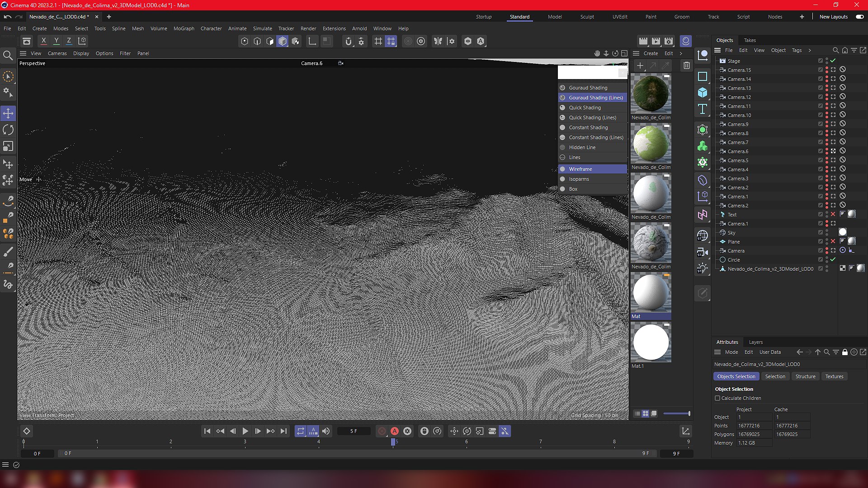
Task: Check Calculate Children checkbox
Action: (x=717, y=398)
